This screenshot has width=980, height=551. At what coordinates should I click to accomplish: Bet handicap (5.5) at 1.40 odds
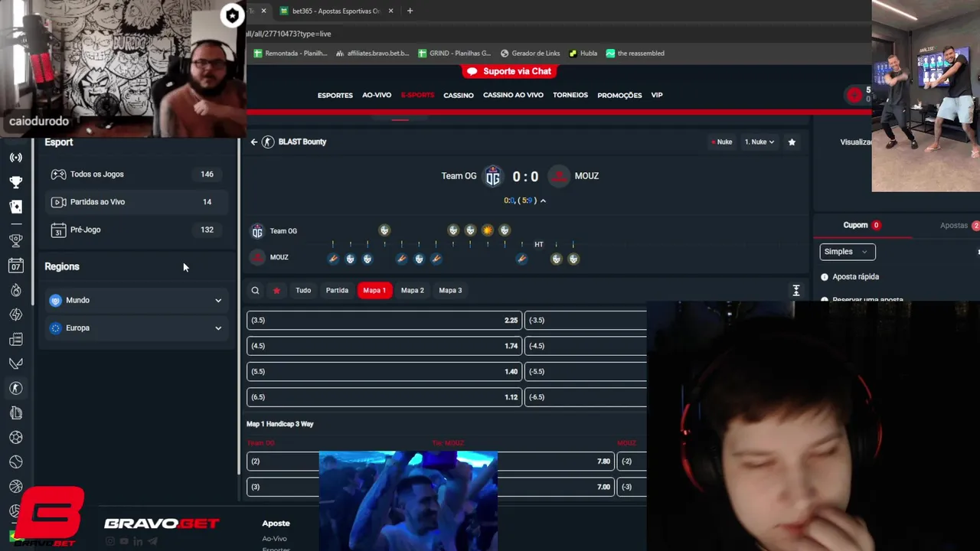pyautogui.click(x=384, y=372)
